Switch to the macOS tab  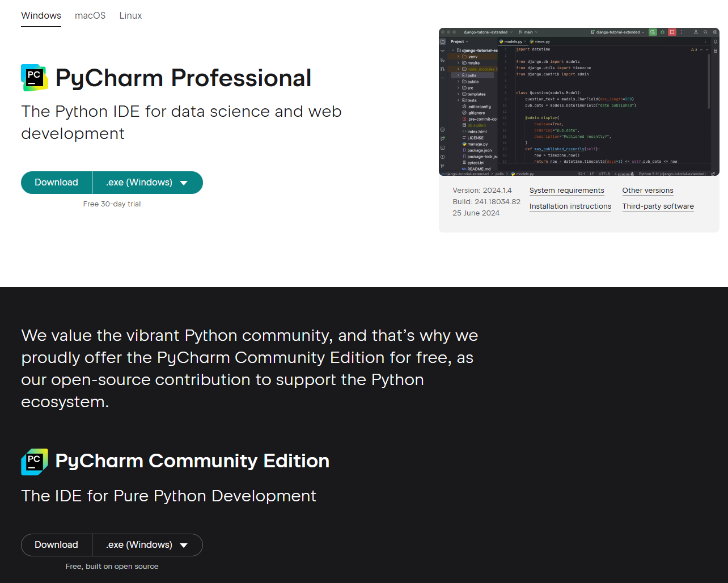pyautogui.click(x=90, y=16)
